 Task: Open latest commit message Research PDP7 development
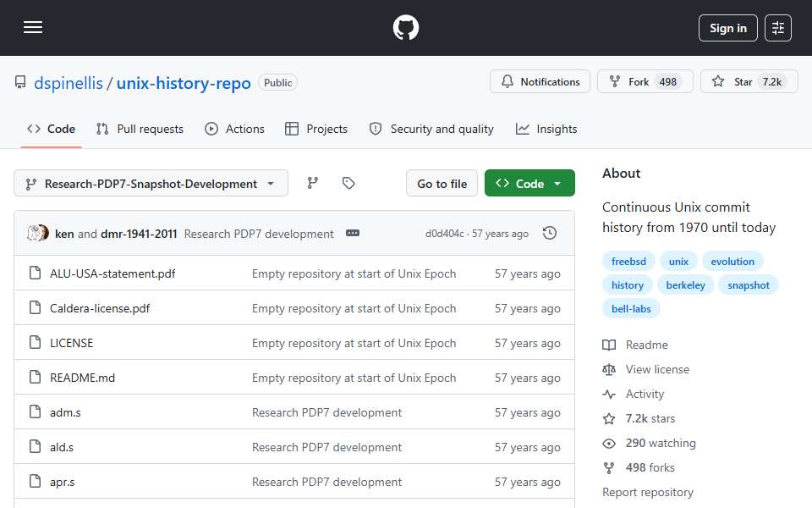259,234
